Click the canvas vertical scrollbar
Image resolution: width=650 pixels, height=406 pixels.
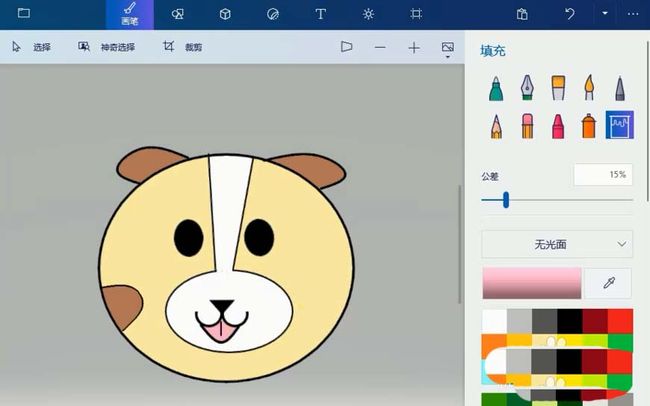(x=459, y=245)
